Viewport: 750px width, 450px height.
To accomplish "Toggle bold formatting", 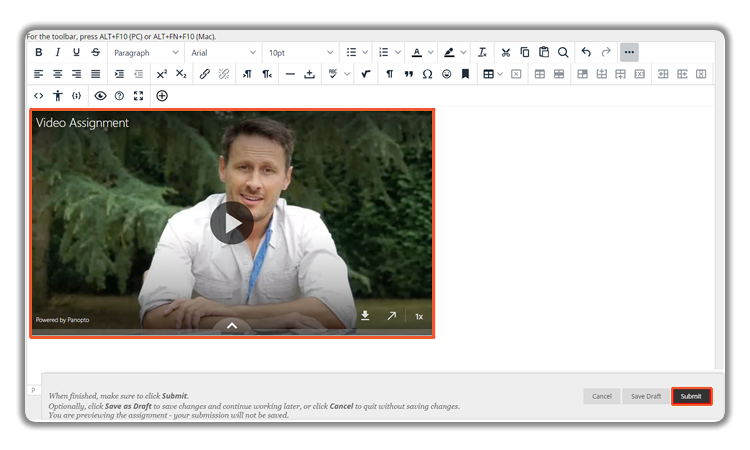I will (x=39, y=52).
